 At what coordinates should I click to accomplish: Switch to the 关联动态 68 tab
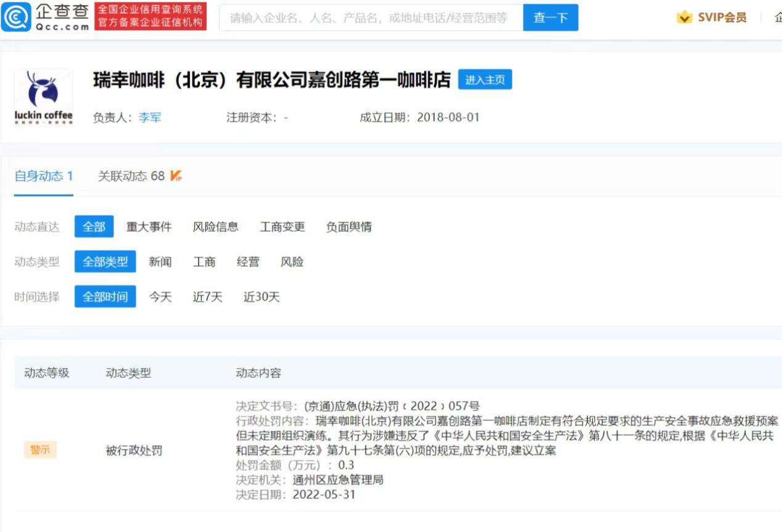(x=131, y=176)
